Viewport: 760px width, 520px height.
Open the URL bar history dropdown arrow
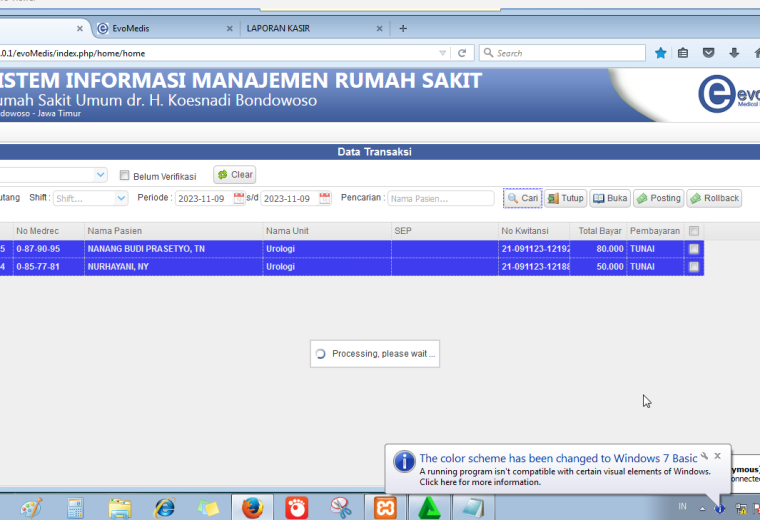point(442,53)
